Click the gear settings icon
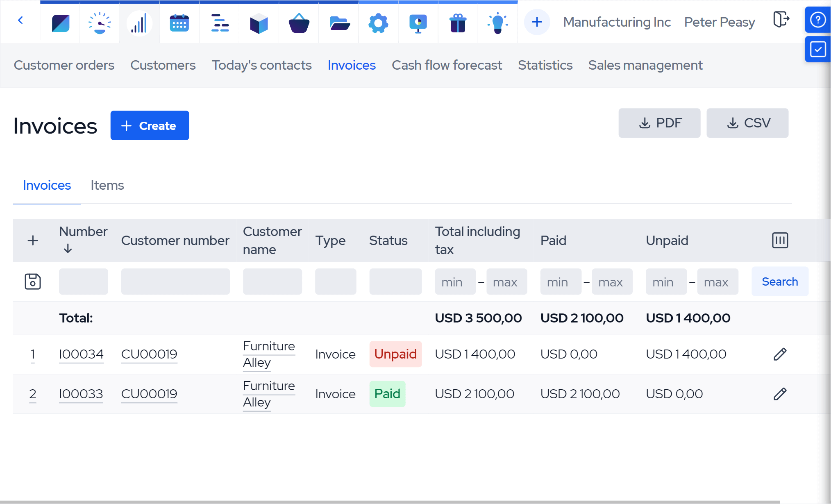The width and height of the screenshot is (831, 504). [378, 23]
